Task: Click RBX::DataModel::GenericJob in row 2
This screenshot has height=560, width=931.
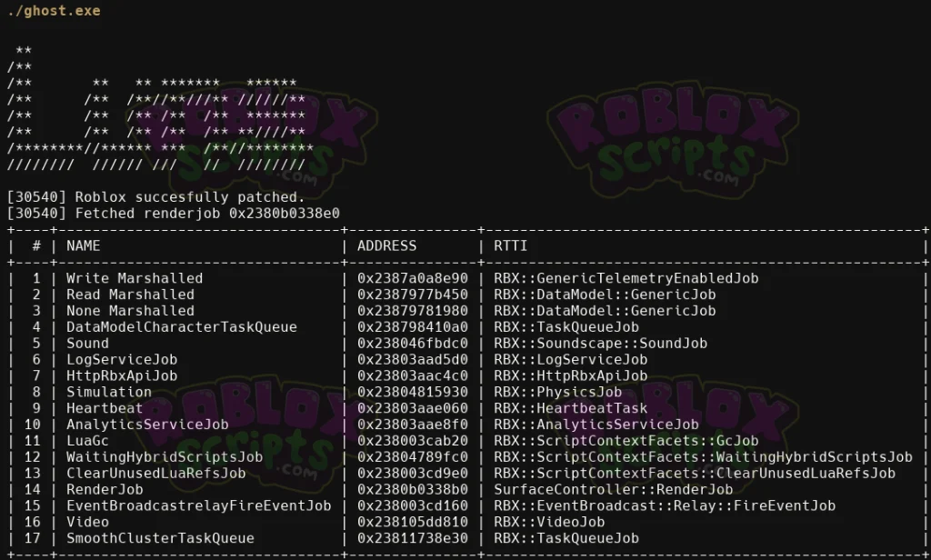Action: tap(605, 295)
